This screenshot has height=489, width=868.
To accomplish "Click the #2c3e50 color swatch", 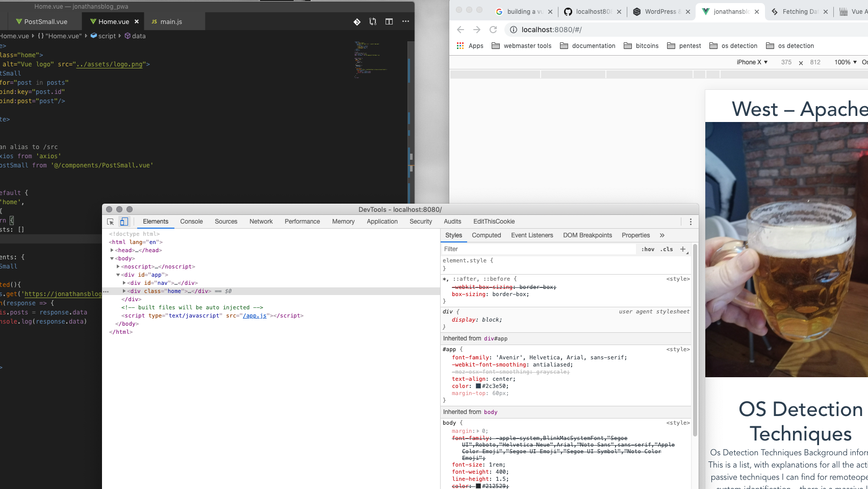I will click(478, 386).
